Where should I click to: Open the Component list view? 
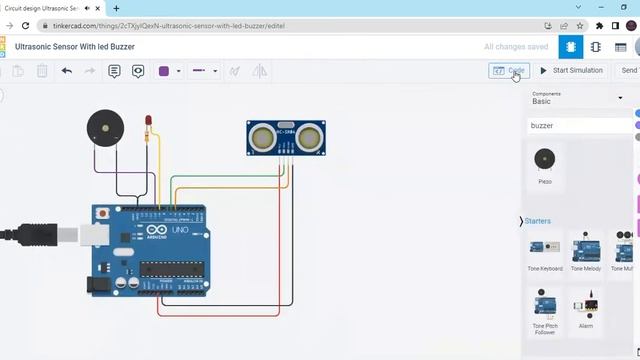click(x=620, y=47)
